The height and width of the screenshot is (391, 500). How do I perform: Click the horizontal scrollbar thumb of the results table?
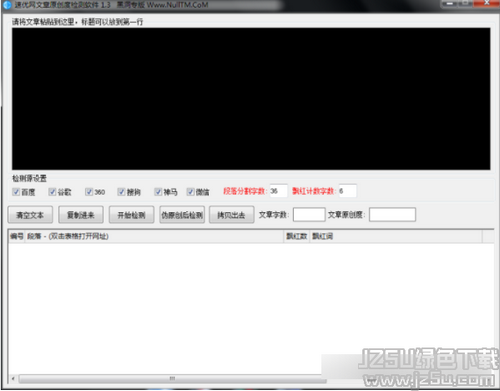point(173,379)
